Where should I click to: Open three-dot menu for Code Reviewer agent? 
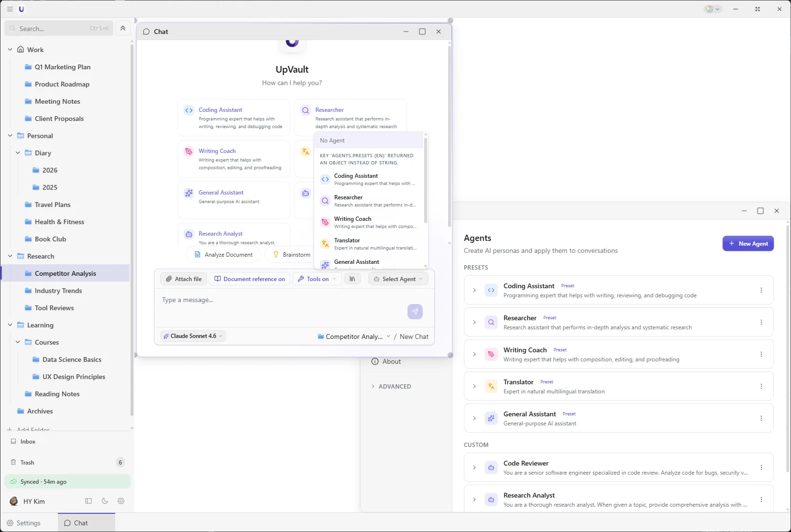point(761,467)
